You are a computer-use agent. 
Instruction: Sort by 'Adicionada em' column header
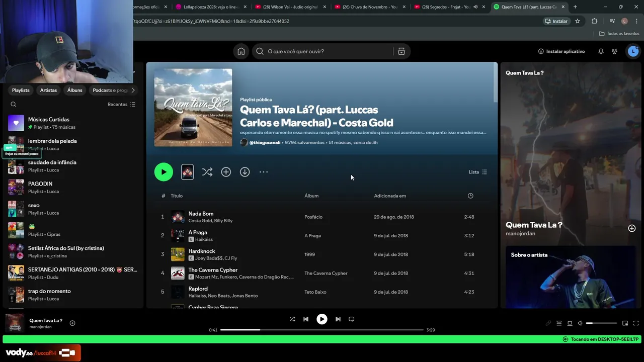[x=390, y=196]
